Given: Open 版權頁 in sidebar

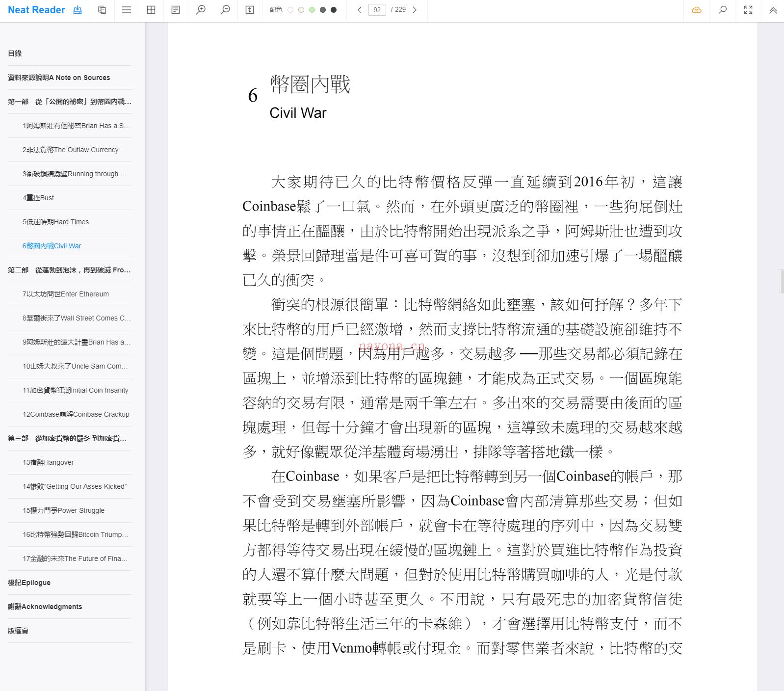Looking at the screenshot, I should [x=70, y=631].
